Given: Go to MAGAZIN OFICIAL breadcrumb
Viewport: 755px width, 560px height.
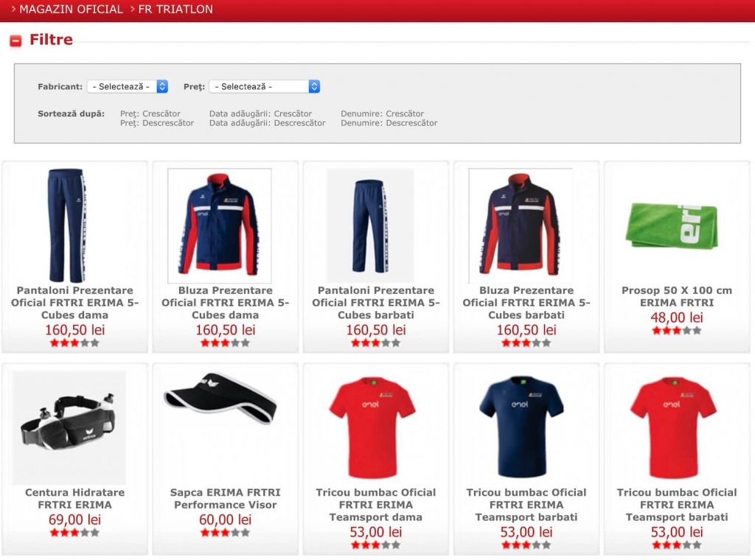Looking at the screenshot, I should [71, 10].
